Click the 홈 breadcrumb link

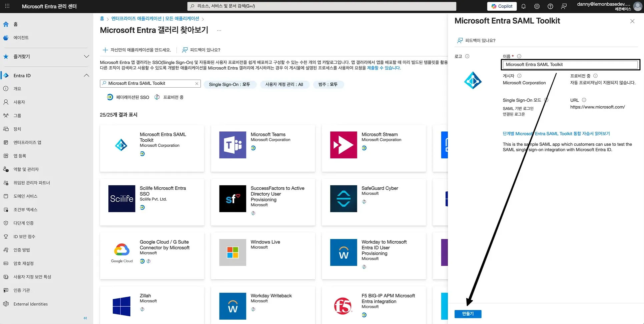point(102,19)
